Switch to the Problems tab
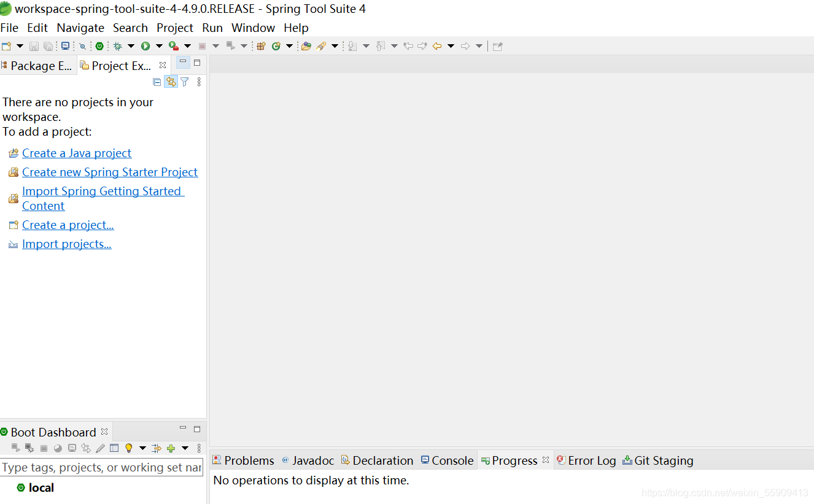814x504 pixels. (x=243, y=460)
